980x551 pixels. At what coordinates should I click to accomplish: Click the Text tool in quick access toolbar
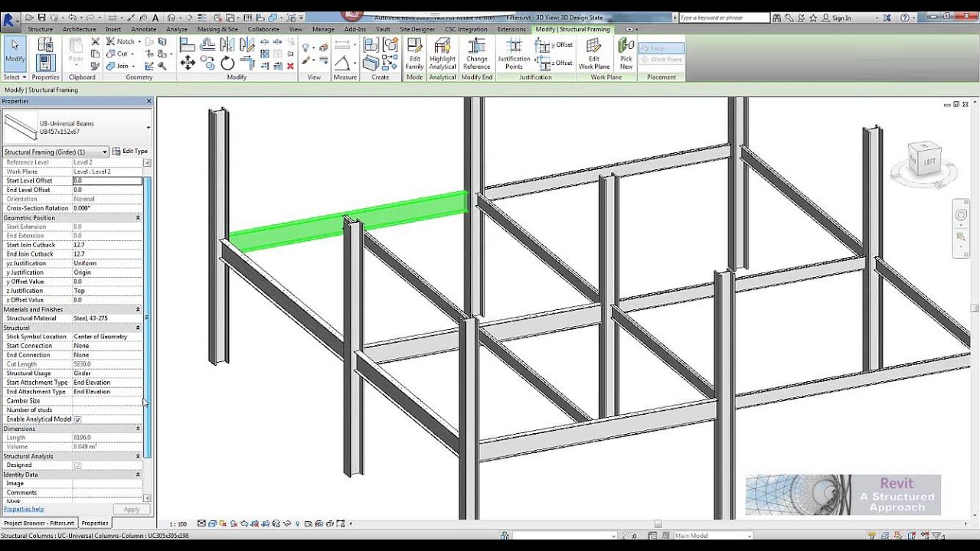coord(155,17)
